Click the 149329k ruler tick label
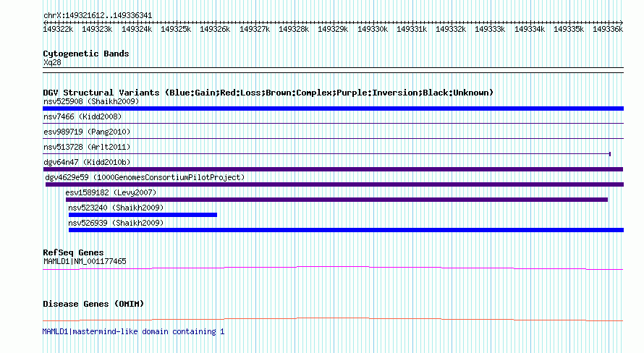The width and height of the screenshot is (644, 353). pos(333,29)
